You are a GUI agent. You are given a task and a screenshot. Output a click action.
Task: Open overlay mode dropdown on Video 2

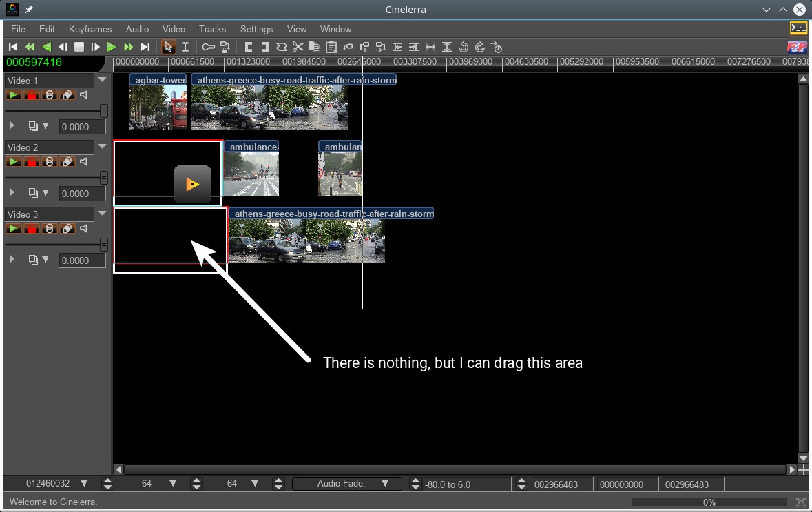click(x=45, y=193)
